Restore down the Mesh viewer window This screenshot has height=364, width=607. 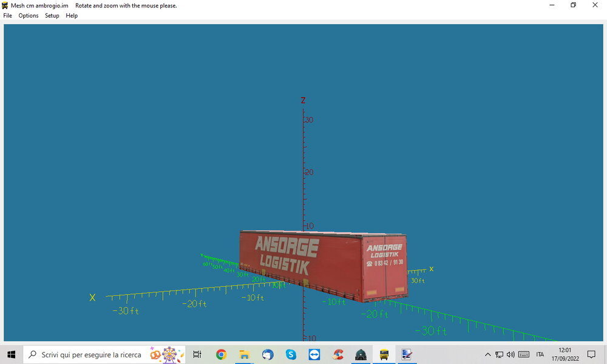click(x=574, y=5)
